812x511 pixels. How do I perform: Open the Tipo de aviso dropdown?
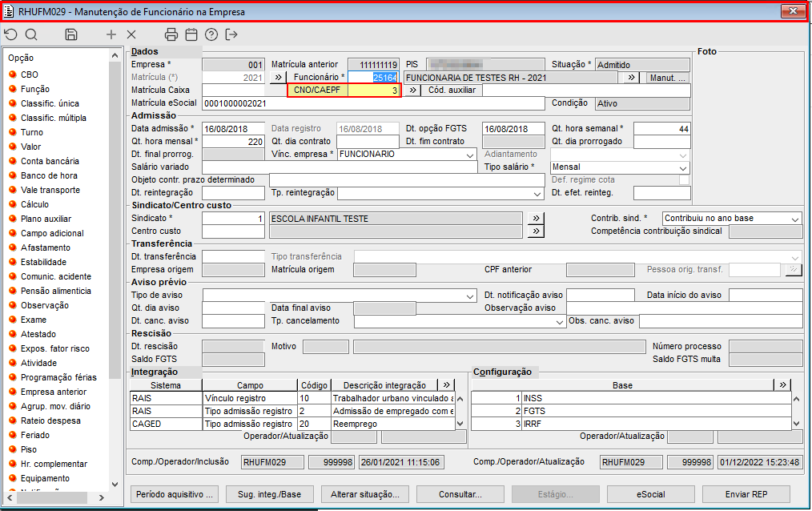pos(470,296)
